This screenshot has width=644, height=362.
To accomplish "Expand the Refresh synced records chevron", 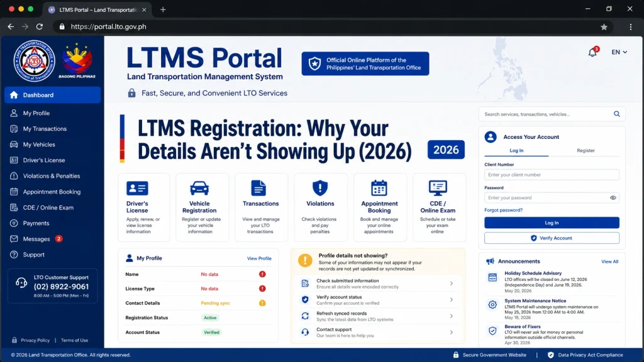I will [x=451, y=316].
